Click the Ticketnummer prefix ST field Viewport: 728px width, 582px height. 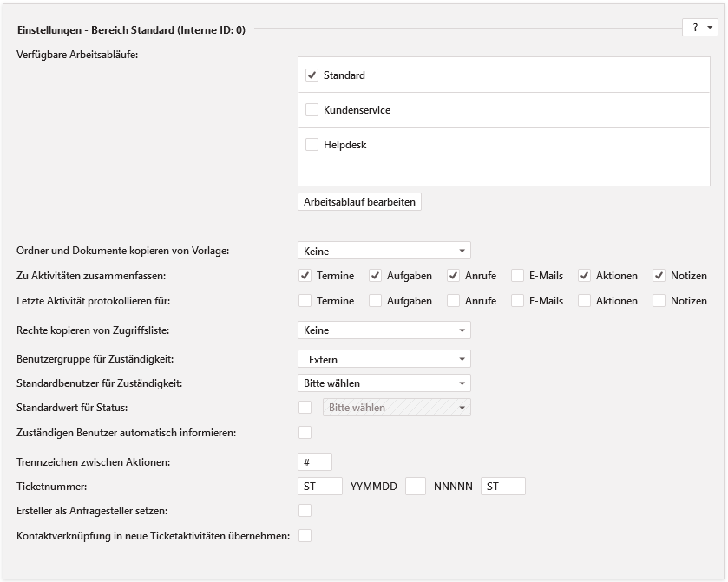pyautogui.click(x=319, y=487)
